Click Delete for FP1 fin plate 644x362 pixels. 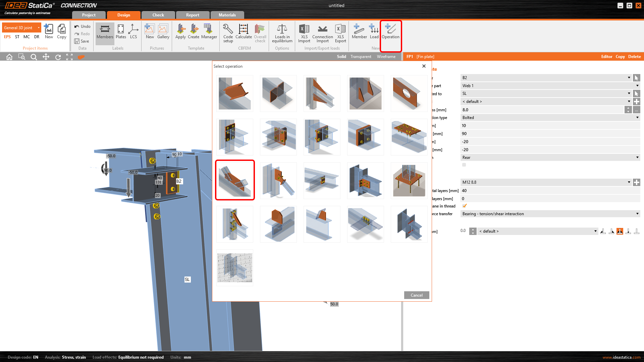pos(634,57)
